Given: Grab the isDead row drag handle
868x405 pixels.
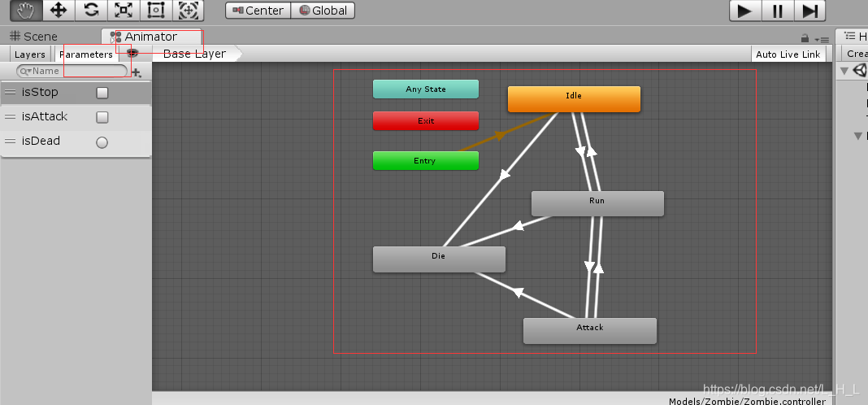Looking at the screenshot, I should (x=10, y=142).
